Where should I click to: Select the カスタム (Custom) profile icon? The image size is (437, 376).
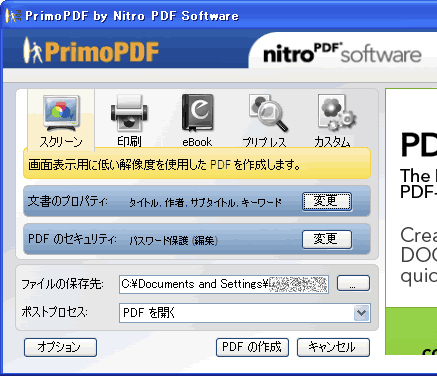pos(337,113)
